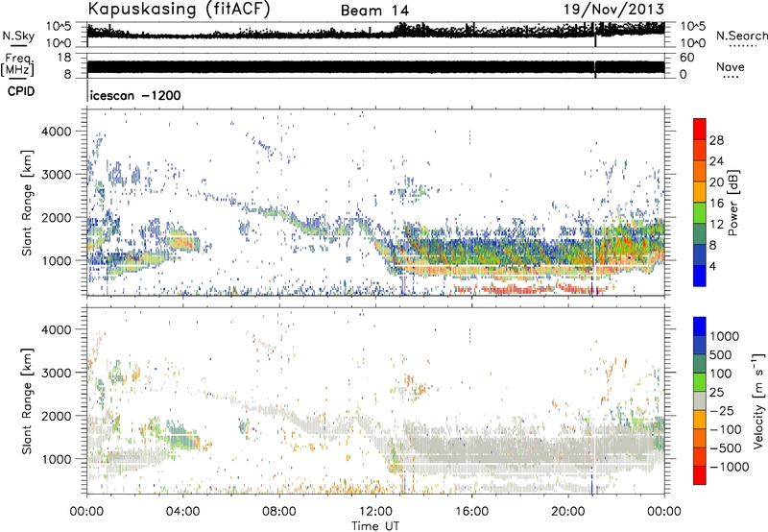Click the -25 label on velocity colorbar

pos(722,411)
